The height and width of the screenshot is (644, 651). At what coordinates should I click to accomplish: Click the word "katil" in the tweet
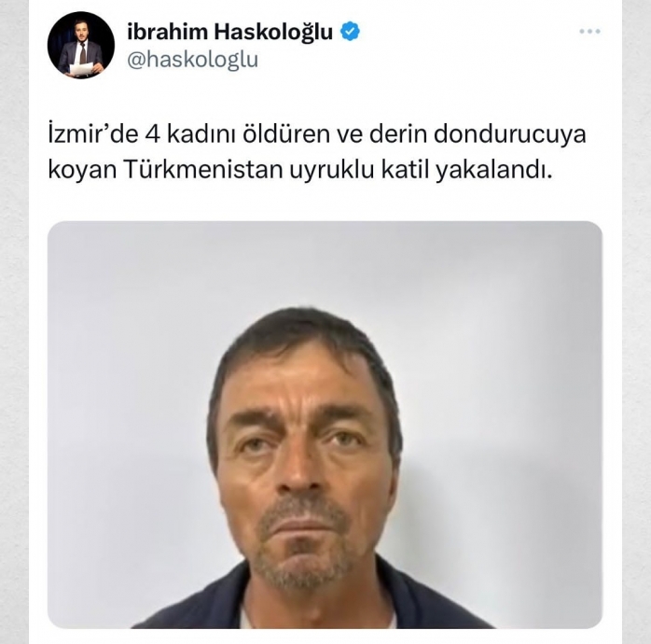405,170
